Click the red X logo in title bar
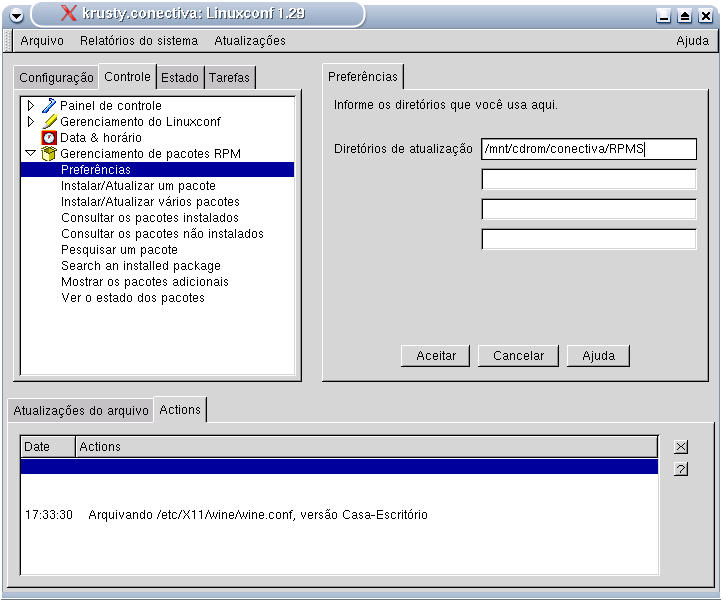Viewport: 723px width, 600px height. 69,13
